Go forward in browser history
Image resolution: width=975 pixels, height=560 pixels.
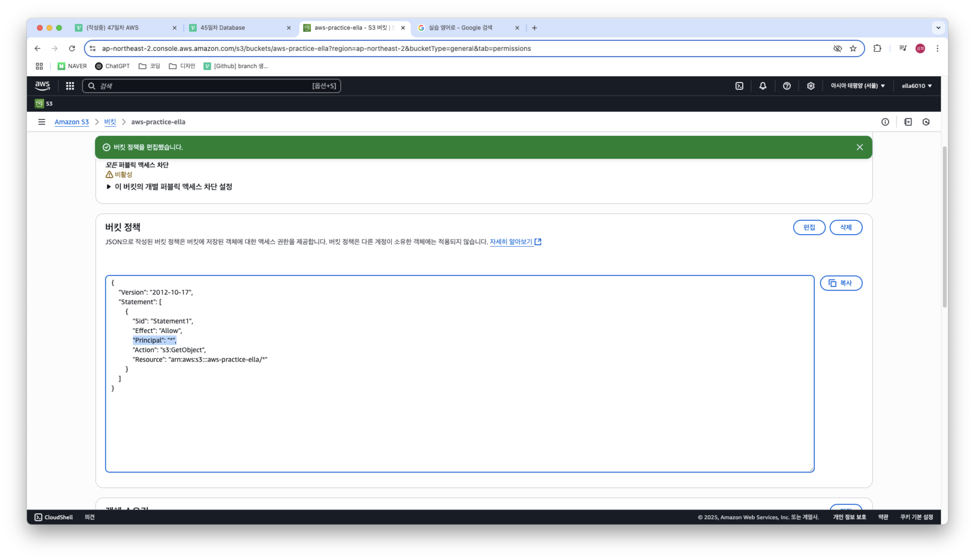point(55,48)
